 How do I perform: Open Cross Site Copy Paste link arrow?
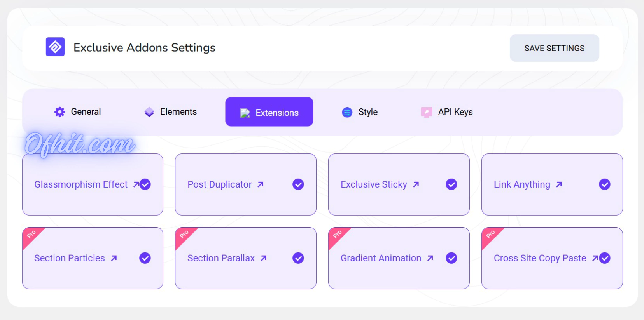595,258
